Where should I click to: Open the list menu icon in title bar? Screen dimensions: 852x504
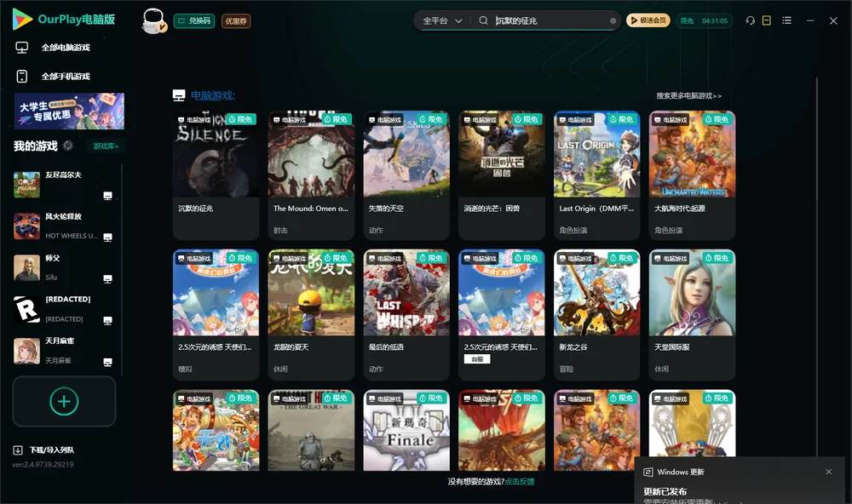(x=786, y=20)
